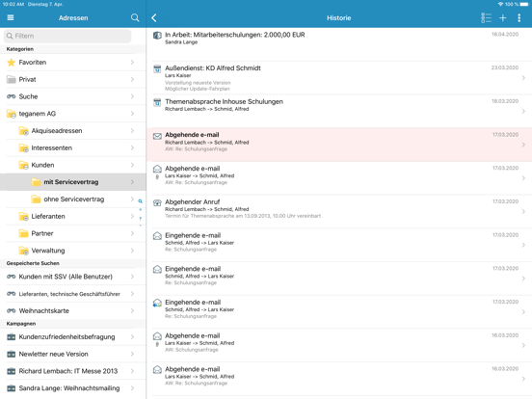The image size is (532, 399).
Task: Open the Außendienst entry detail chevron
Action: [523, 78]
